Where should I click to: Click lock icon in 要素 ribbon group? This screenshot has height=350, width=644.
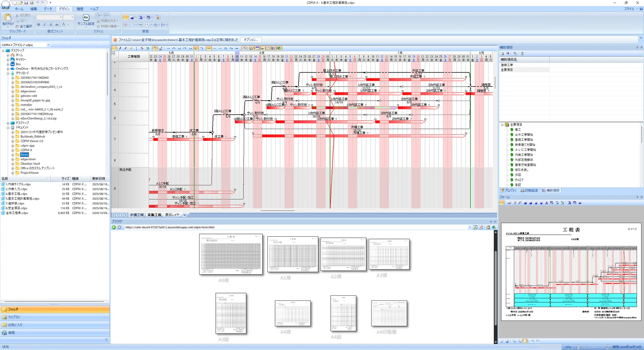[x=157, y=17]
